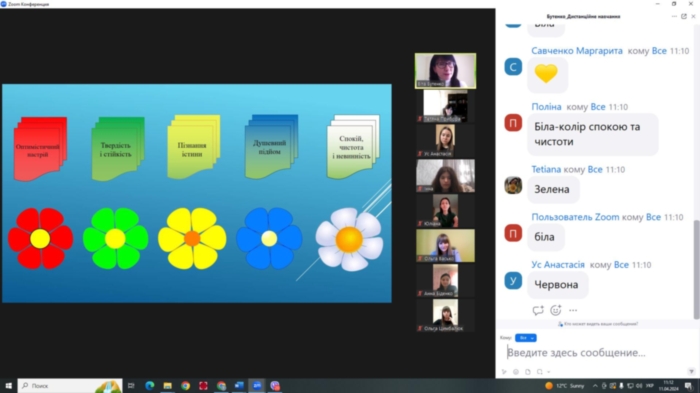Screen dimensions: 700x393
Task: Send the chat message with arrow icon
Action: (692, 372)
